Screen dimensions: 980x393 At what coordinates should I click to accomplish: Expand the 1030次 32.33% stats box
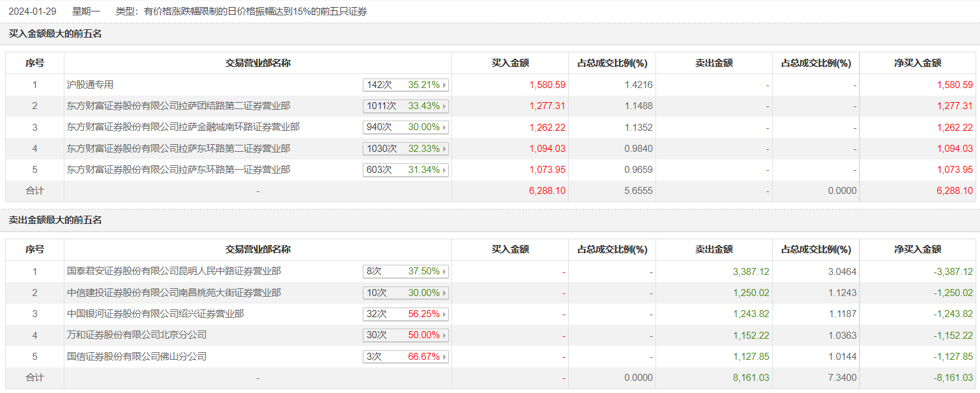pyautogui.click(x=406, y=149)
